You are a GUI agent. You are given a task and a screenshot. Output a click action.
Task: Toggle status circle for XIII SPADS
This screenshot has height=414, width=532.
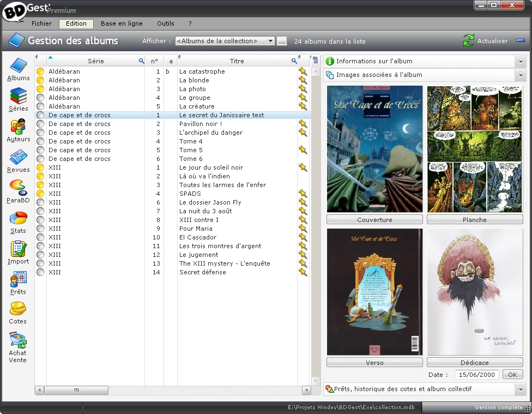[40, 194]
